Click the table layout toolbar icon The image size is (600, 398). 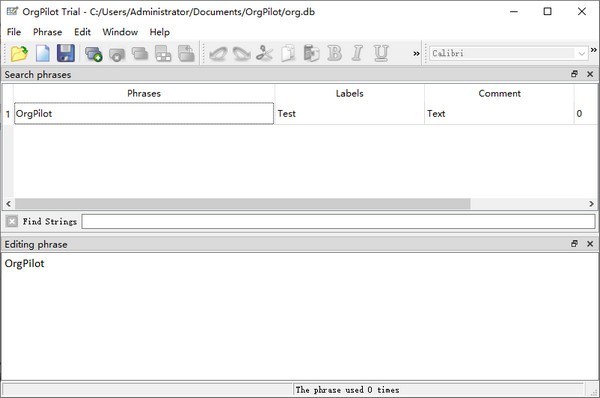tap(163, 54)
